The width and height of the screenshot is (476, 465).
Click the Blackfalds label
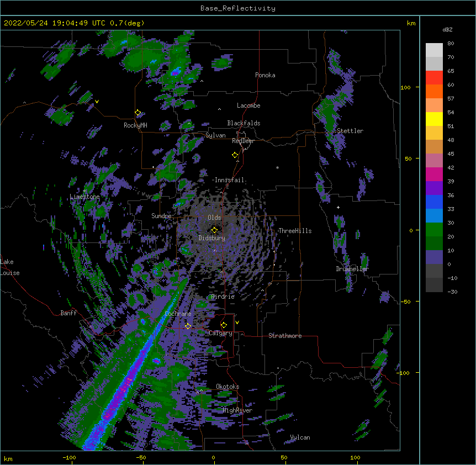tap(244, 123)
